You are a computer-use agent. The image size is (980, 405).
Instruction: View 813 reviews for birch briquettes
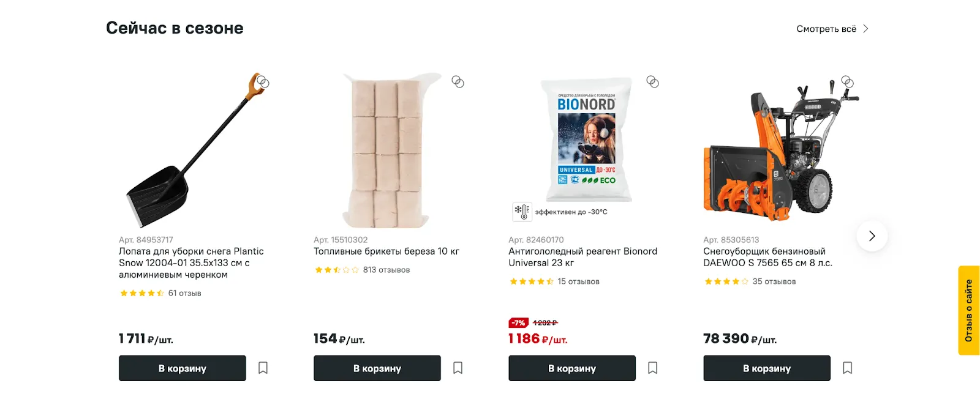386,270
